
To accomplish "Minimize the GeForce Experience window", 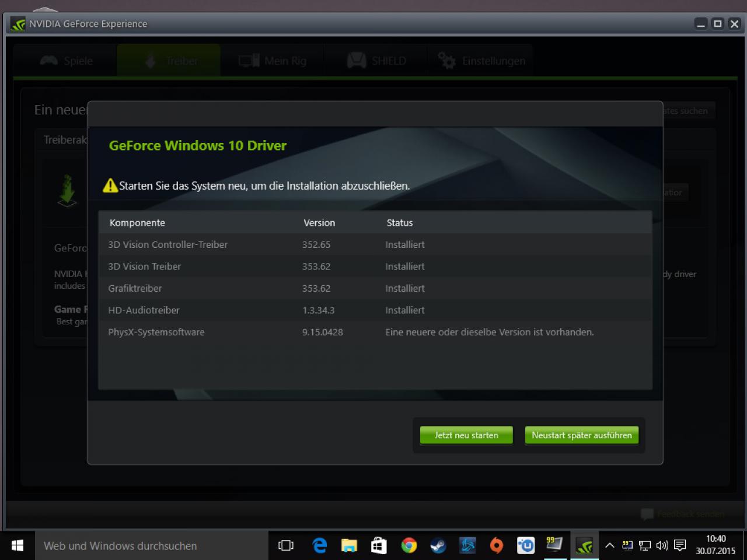I will coord(701,24).
